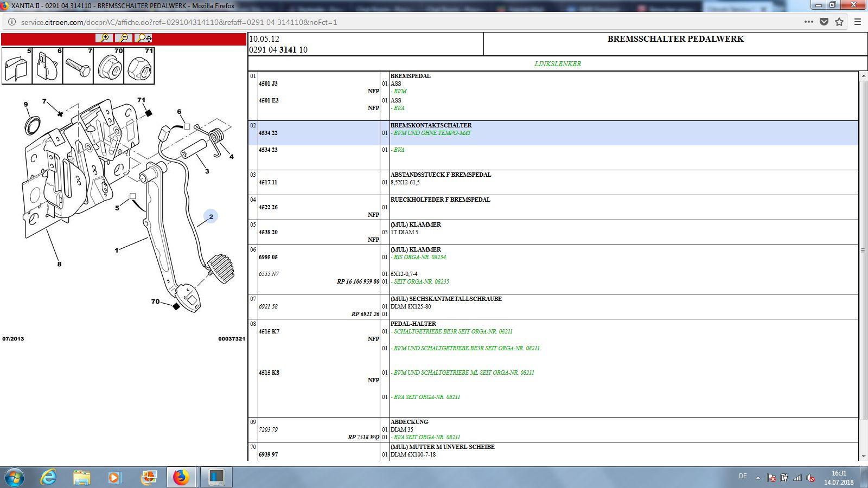This screenshot has width=868, height=488.
Task: Click highlighted callout 2 in the diagram
Action: [x=211, y=217]
